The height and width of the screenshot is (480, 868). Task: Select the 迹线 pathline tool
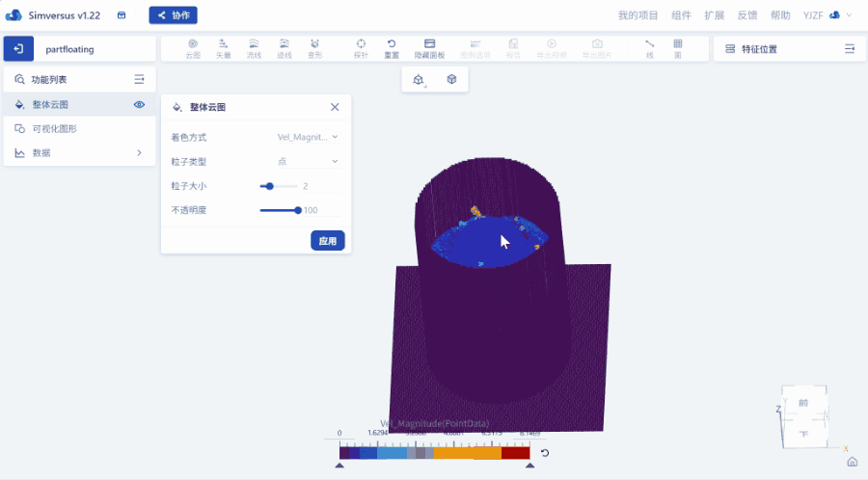tap(284, 48)
